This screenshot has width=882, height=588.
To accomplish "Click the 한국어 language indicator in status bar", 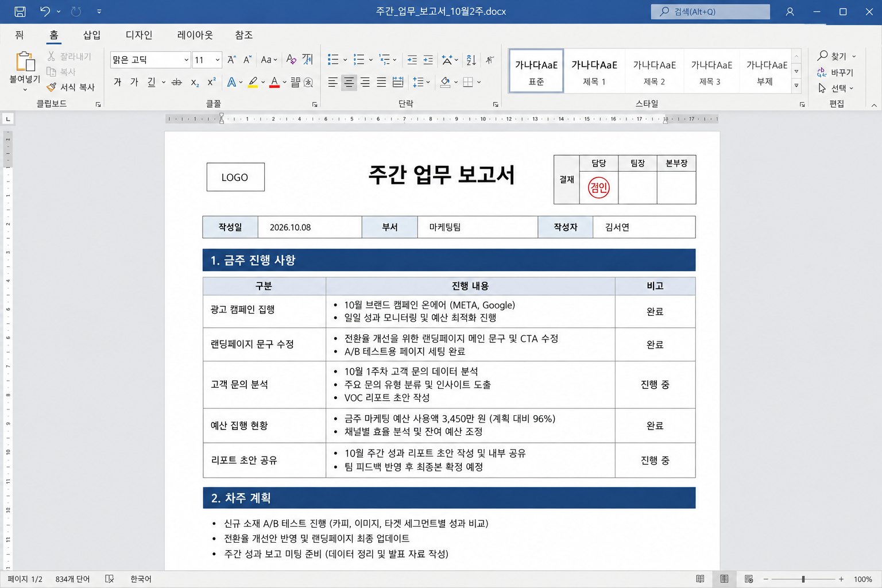I will (x=141, y=579).
